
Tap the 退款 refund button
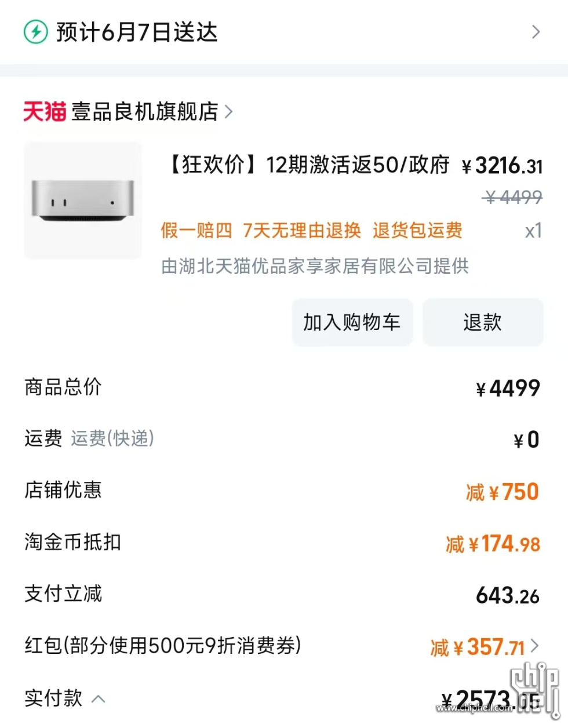point(483,322)
